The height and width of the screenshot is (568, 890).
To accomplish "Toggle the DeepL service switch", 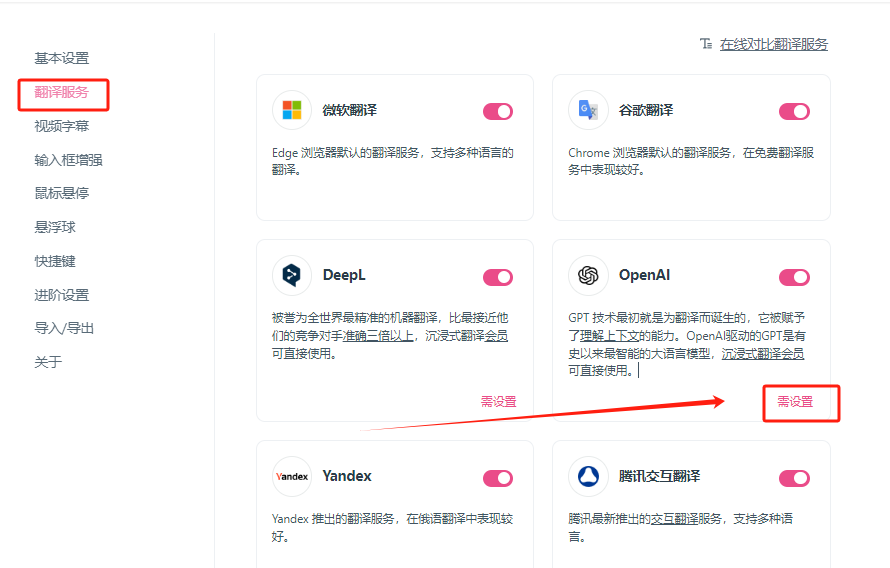I will tap(497, 277).
